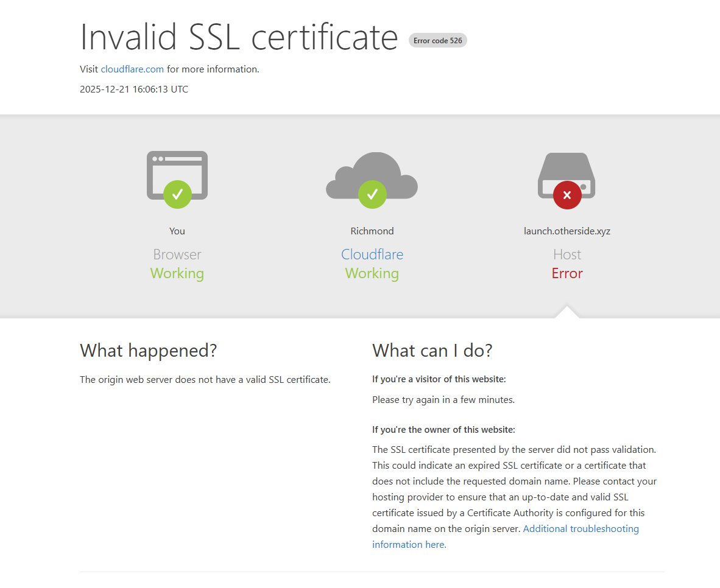Click the launch.otherside.xyz host name
Image resolution: width=720 pixels, height=588 pixels.
[x=567, y=231]
